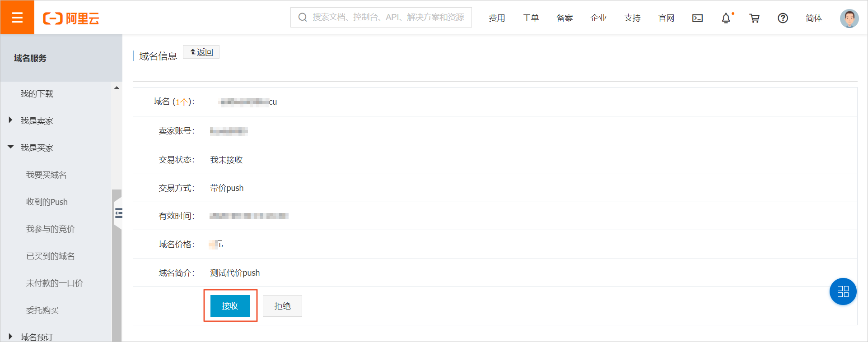
Task: Click the 拒绝 button
Action: click(282, 306)
